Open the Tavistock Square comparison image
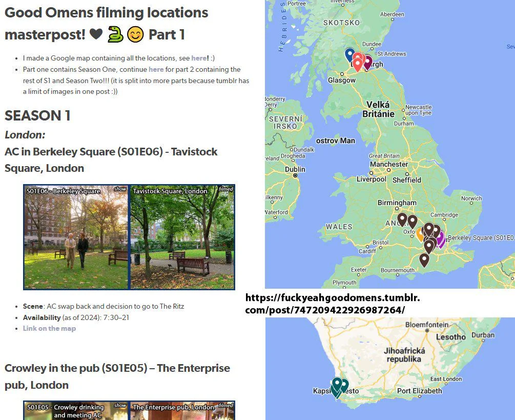Image resolution: width=515 pixels, height=420 pixels. pyautogui.click(x=182, y=236)
